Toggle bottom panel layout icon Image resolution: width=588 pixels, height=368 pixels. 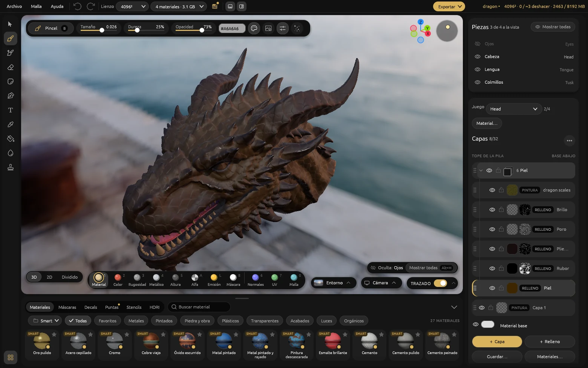(x=230, y=6)
